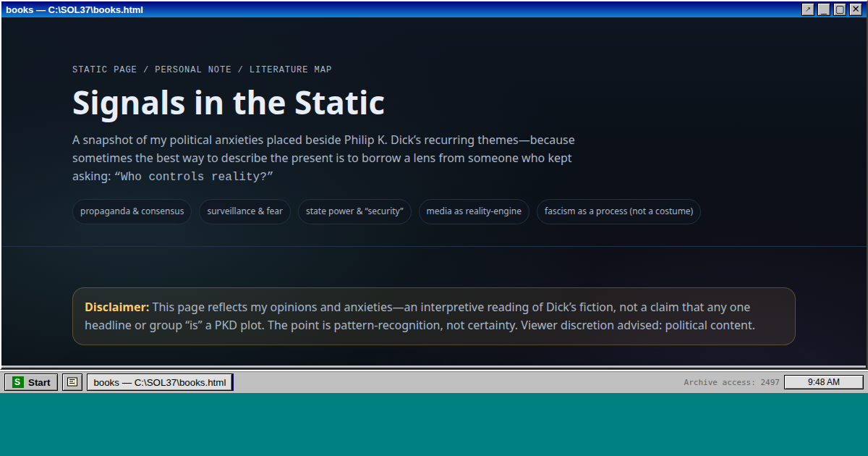Choose the "media as reality-engine" tag
Viewport: 868px width, 456px height.
(474, 211)
